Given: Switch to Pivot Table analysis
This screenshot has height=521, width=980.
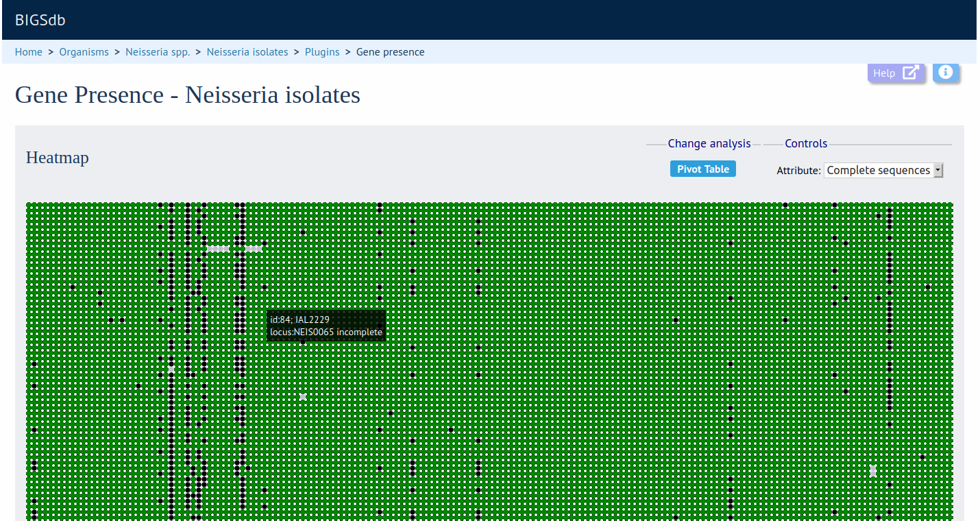Looking at the screenshot, I should (702, 169).
